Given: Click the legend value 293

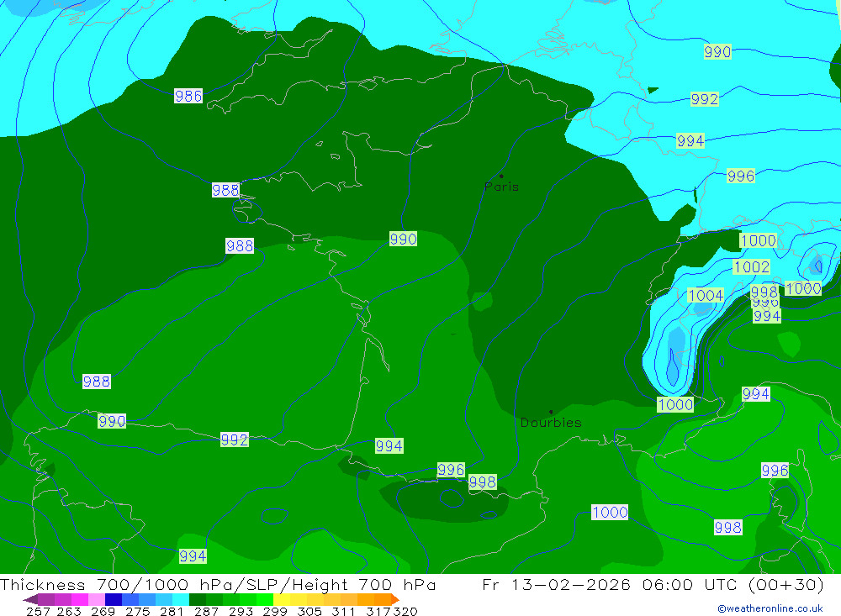Looking at the screenshot, I should [x=241, y=611].
